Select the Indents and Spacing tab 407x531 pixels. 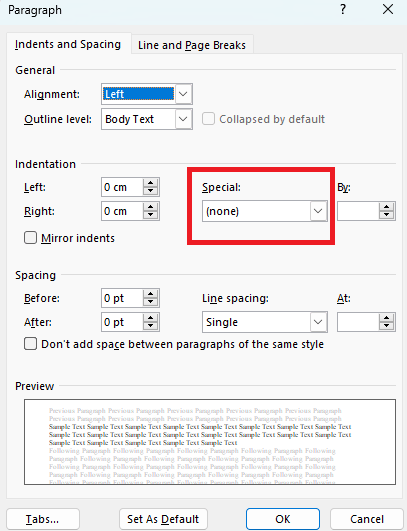point(68,44)
